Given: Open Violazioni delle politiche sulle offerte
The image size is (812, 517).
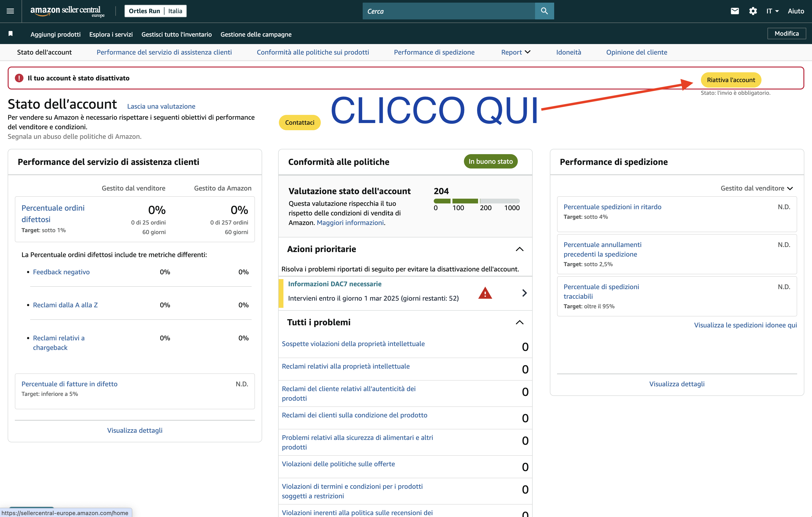Looking at the screenshot, I should tap(338, 464).
